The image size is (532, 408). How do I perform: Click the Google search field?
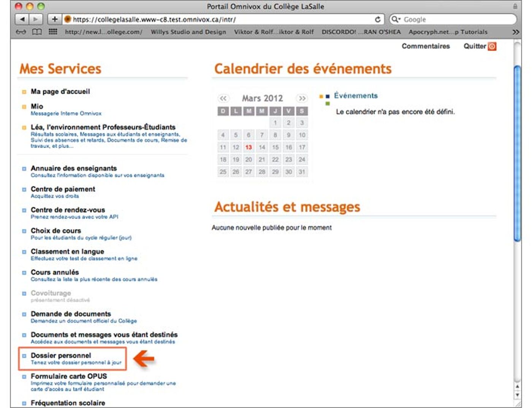453,19
